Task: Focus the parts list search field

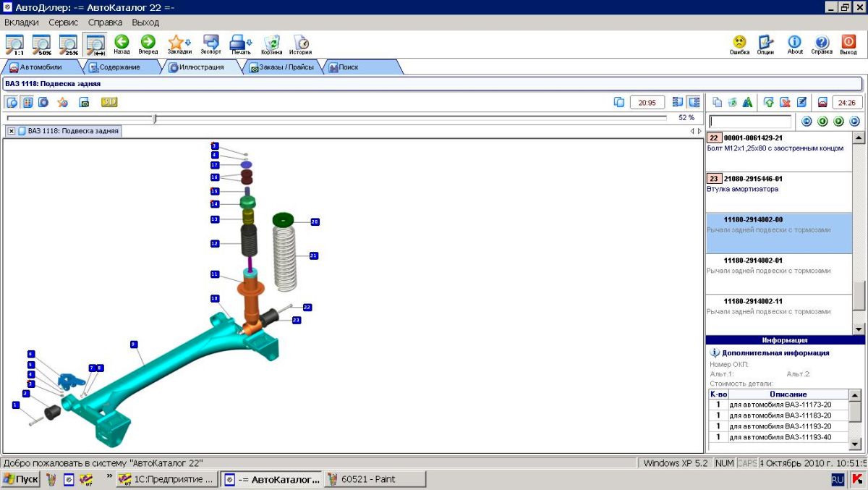Action: 751,122
